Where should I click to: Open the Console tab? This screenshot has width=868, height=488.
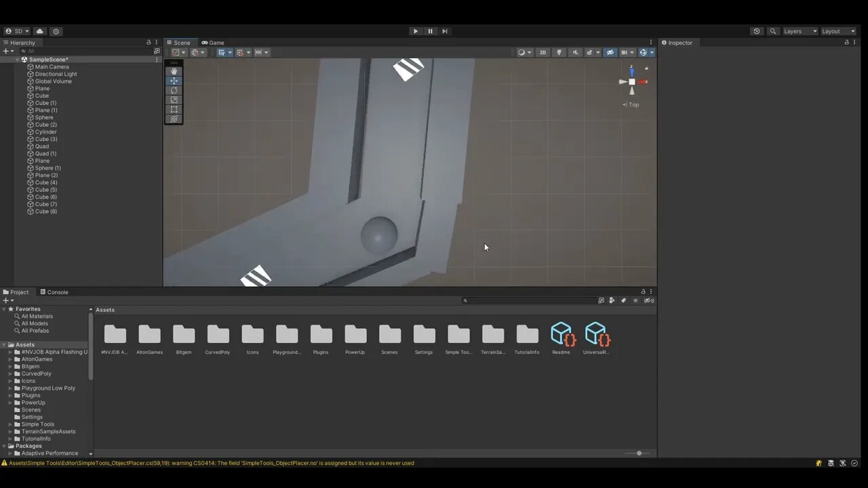54,292
